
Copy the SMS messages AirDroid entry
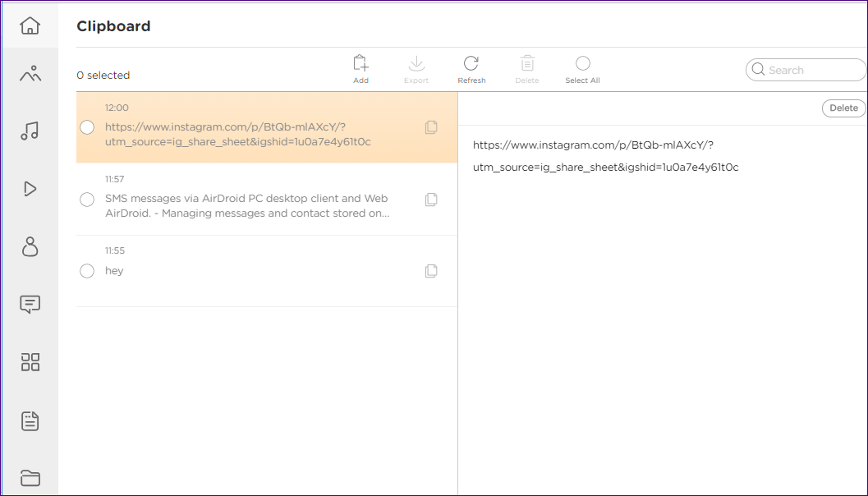pos(431,200)
